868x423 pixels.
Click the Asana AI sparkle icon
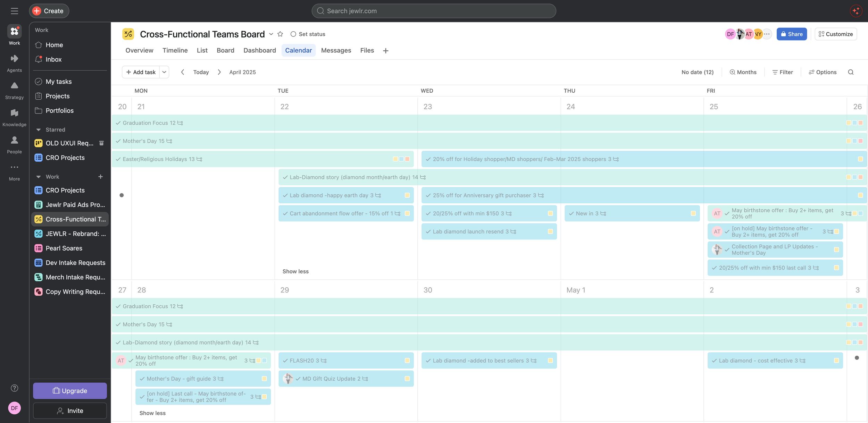[x=856, y=11]
